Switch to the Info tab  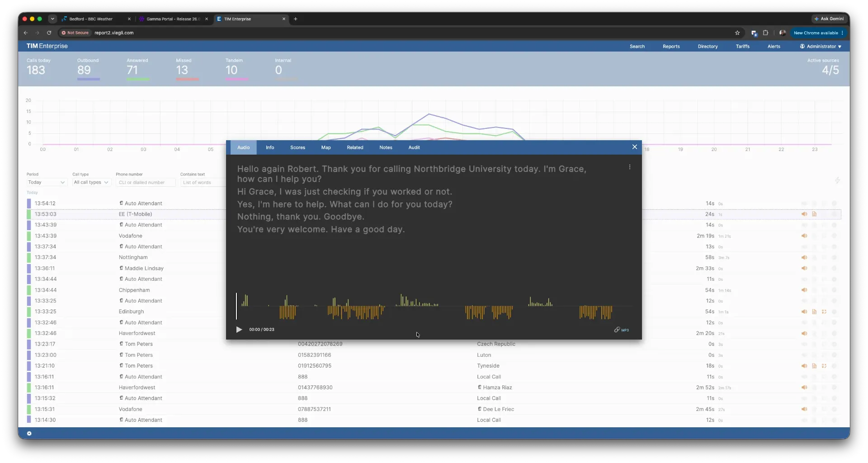pyautogui.click(x=270, y=147)
